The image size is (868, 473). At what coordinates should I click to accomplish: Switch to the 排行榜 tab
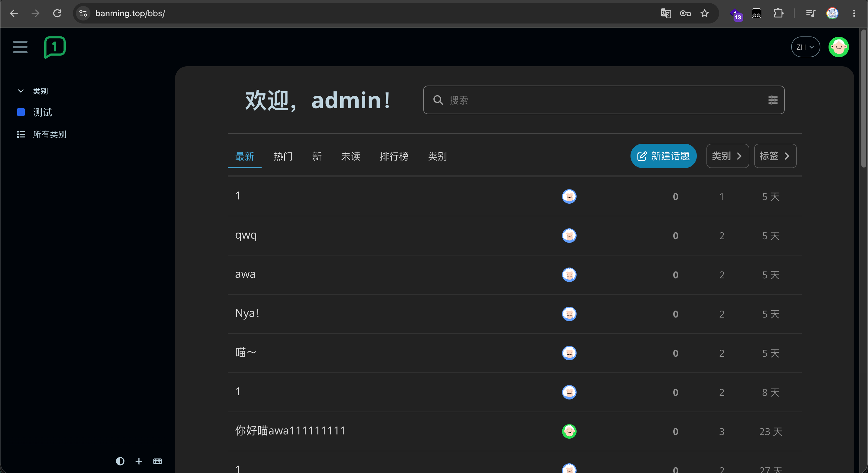click(394, 156)
